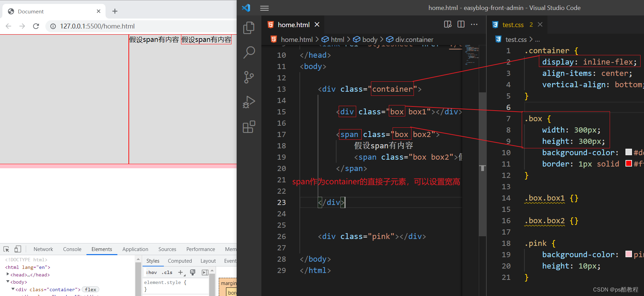
Task: Click the pink background-color swatch
Action: pos(629,254)
